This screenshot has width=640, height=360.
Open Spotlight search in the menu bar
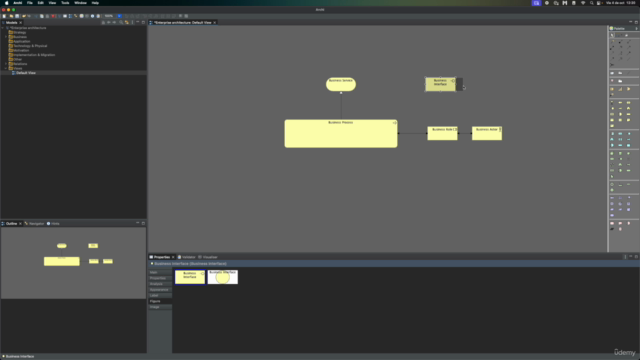[x=591, y=3]
